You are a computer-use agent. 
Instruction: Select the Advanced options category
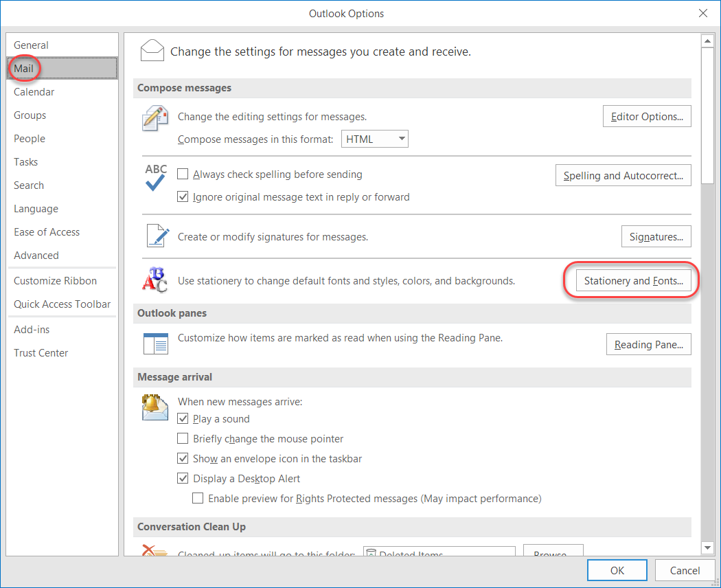(36, 255)
